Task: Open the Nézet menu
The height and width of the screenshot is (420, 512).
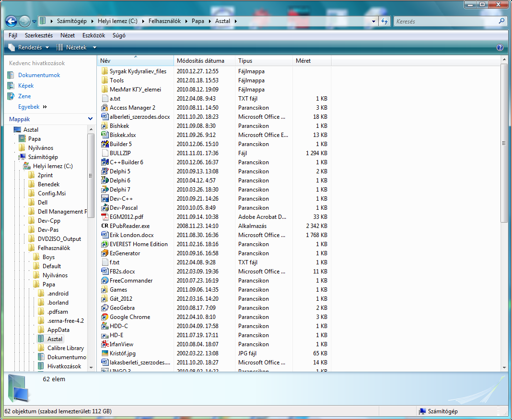Action: [68, 35]
